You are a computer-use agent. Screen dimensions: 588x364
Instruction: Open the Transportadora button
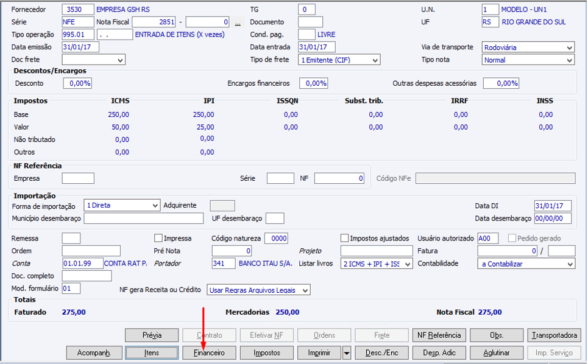(554, 335)
